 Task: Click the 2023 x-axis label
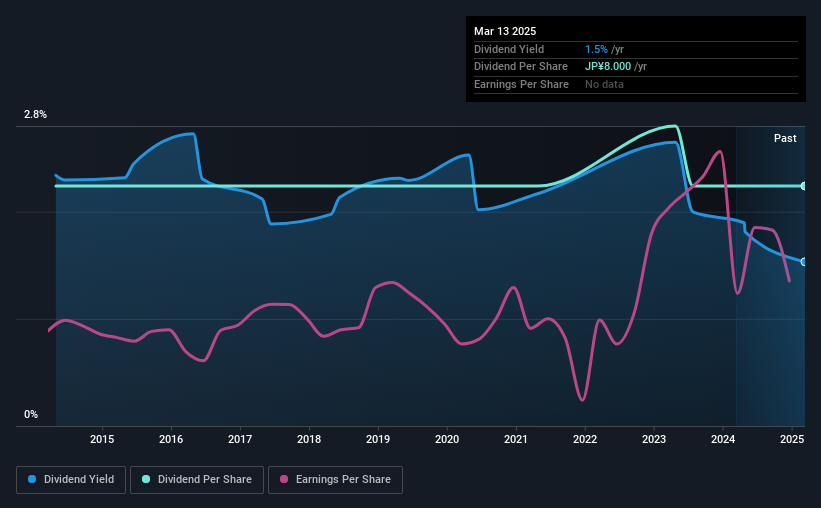click(x=654, y=439)
